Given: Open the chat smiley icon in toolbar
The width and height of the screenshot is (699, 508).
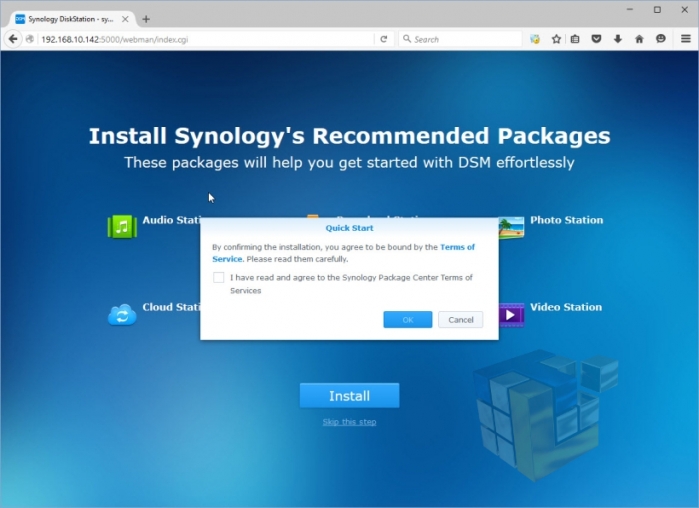Looking at the screenshot, I should 661,39.
